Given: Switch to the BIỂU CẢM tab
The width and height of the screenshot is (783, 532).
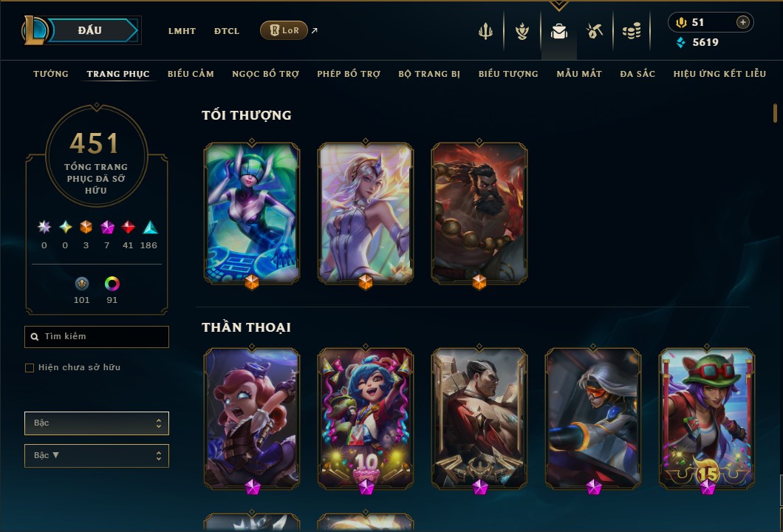Looking at the screenshot, I should (x=191, y=74).
